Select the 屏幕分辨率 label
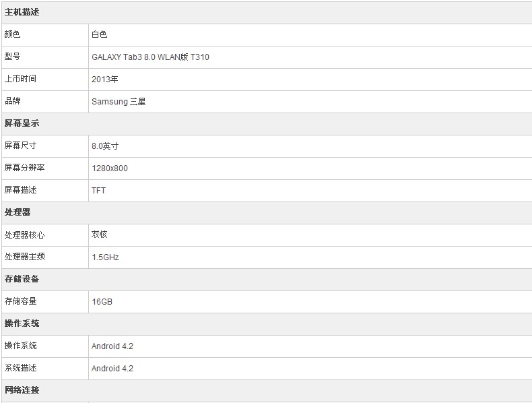Image resolution: width=532 pixels, height=403 pixels. (x=24, y=168)
